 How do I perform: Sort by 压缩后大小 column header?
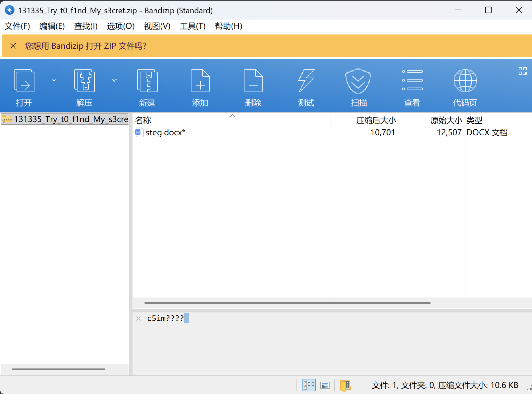[x=376, y=120]
